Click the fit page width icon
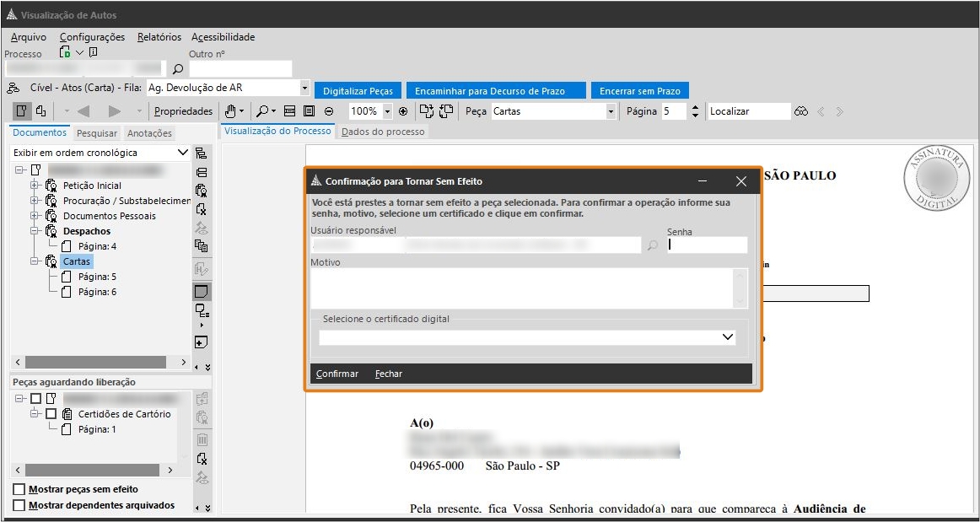 pyautogui.click(x=289, y=111)
